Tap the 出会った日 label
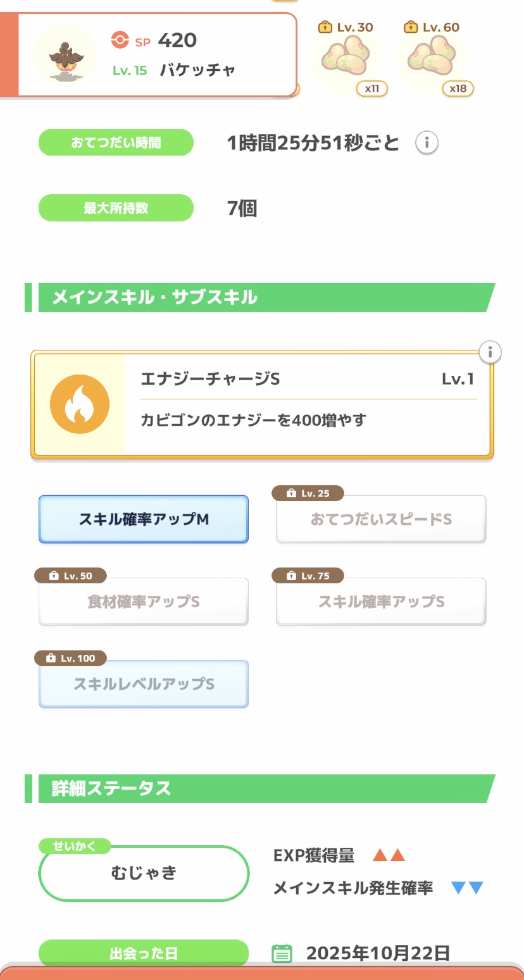524x980 pixels. click(144, 953)
